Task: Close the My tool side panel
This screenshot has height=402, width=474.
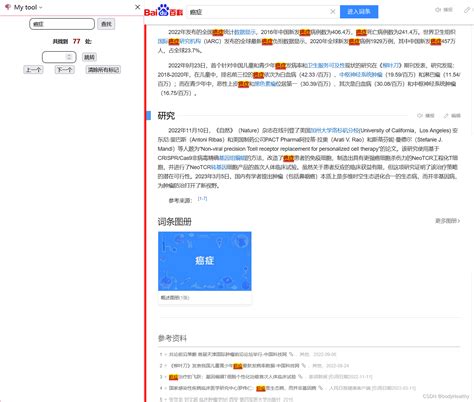Action: point(137,7)
